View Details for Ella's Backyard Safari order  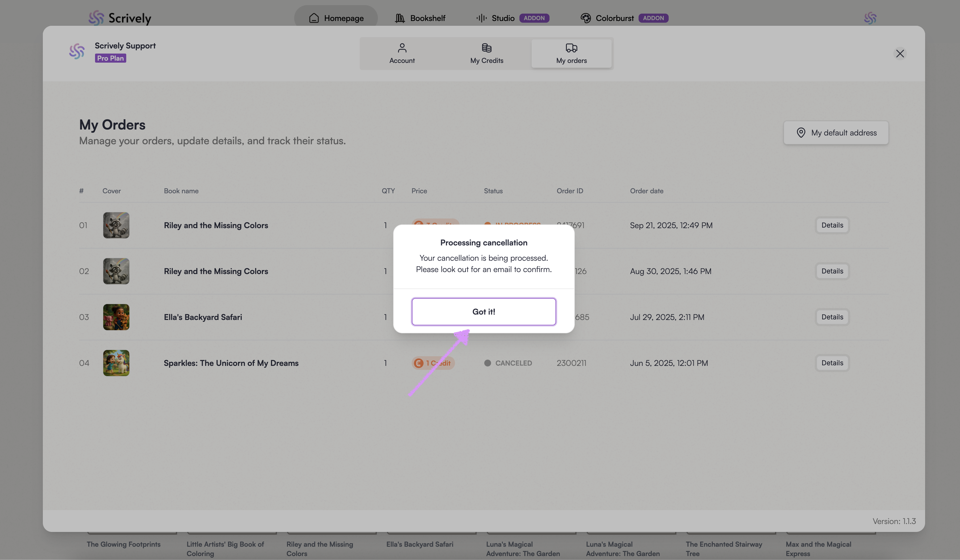[832, 317]
